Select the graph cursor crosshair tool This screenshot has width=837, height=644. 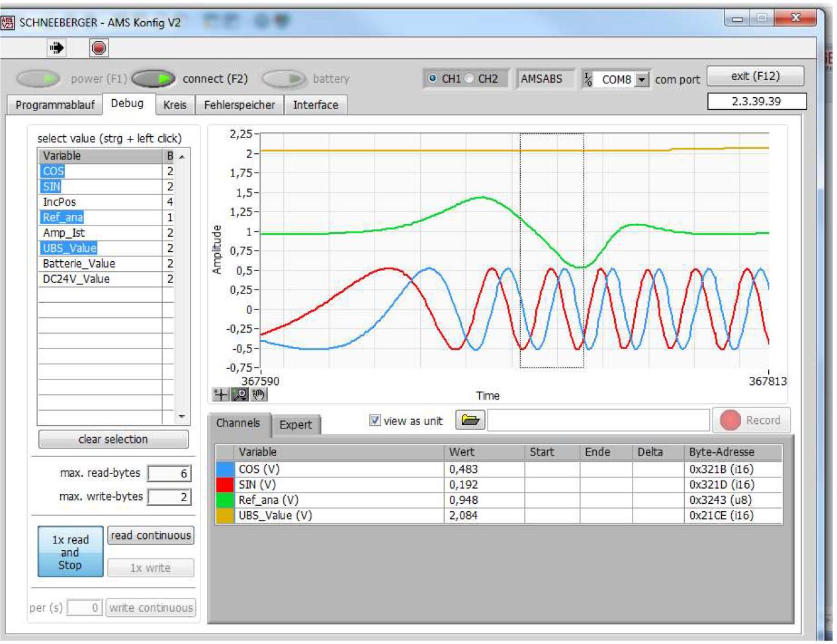pyautogui.click(x=220, y=395)
